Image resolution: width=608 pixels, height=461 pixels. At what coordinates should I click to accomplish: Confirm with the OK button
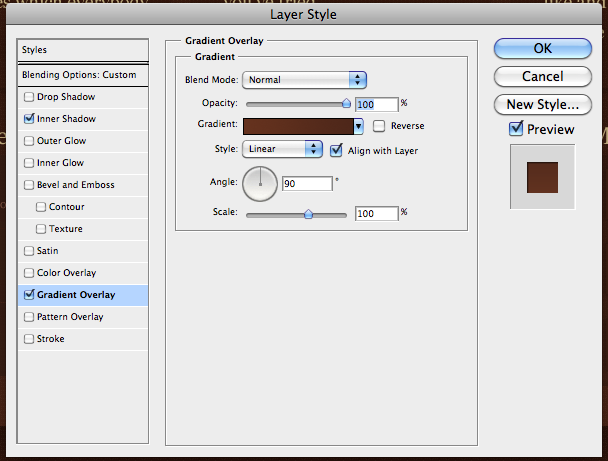543,48
